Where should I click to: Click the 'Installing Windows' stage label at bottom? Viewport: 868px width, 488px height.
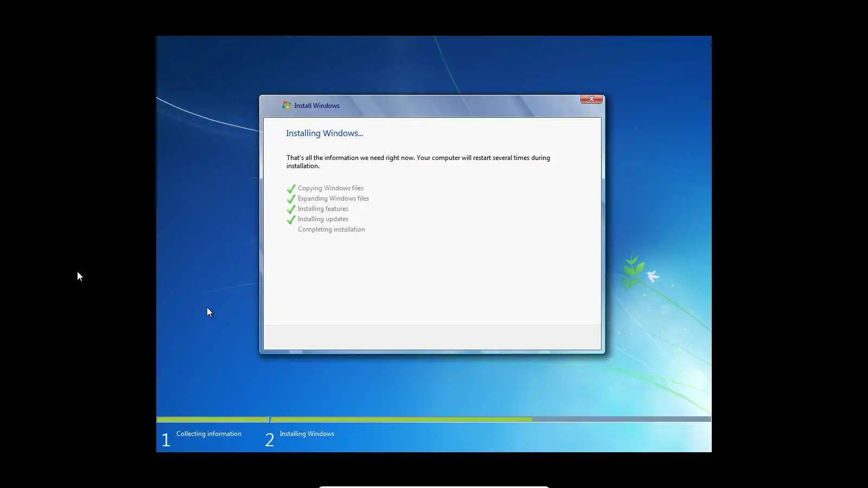pyautogui.click(x=307, y=434)
